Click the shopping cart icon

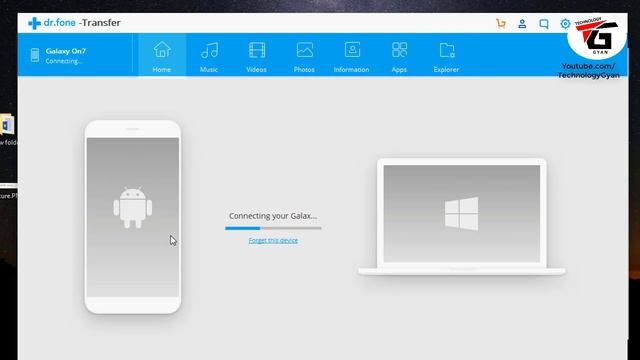(501, 24)
